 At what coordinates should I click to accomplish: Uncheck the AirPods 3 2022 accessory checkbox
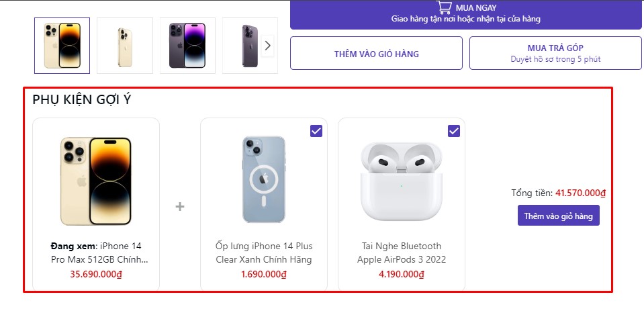[x=454, y=131]
